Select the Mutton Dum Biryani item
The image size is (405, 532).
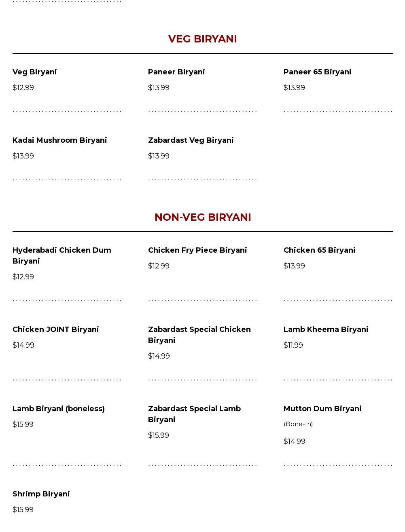tap(322, 409)
